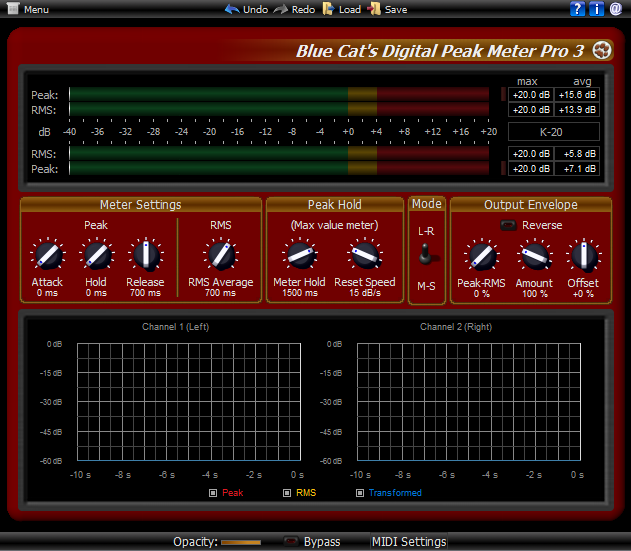Image resolution: width=631 pixels, height=551 pixels.
Task: Open the Menu button
Action: (x=28, y=9)
